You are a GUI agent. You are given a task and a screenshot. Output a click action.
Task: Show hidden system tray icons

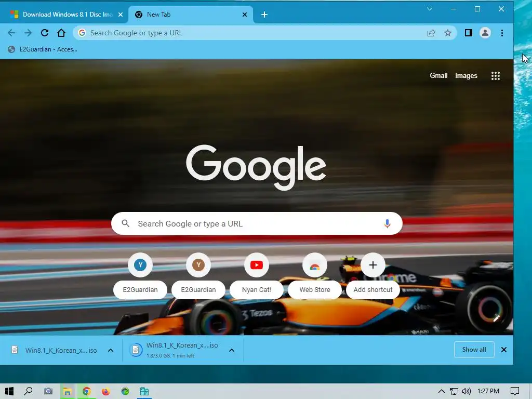coord(442,391)
